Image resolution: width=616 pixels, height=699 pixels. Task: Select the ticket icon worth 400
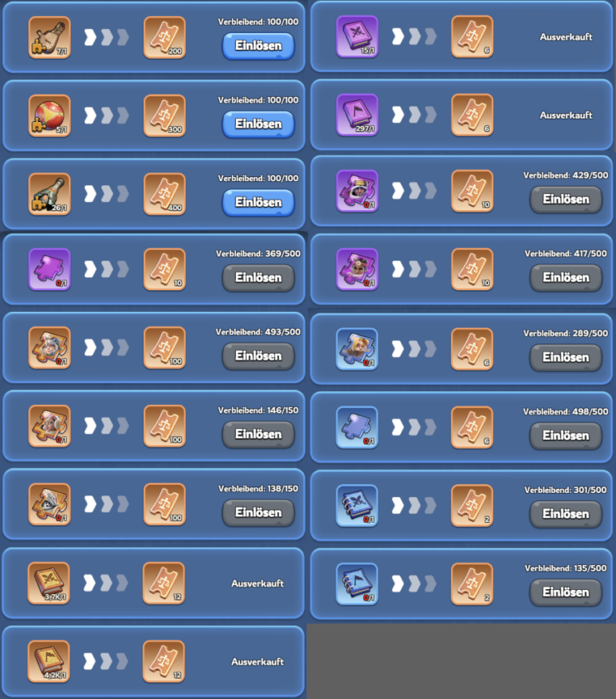click(164, 194)
